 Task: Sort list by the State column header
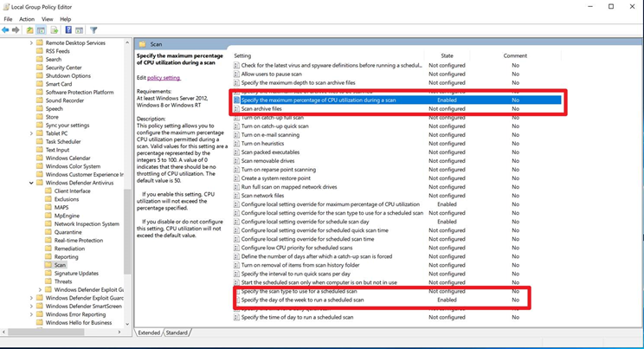coord(447,55)
